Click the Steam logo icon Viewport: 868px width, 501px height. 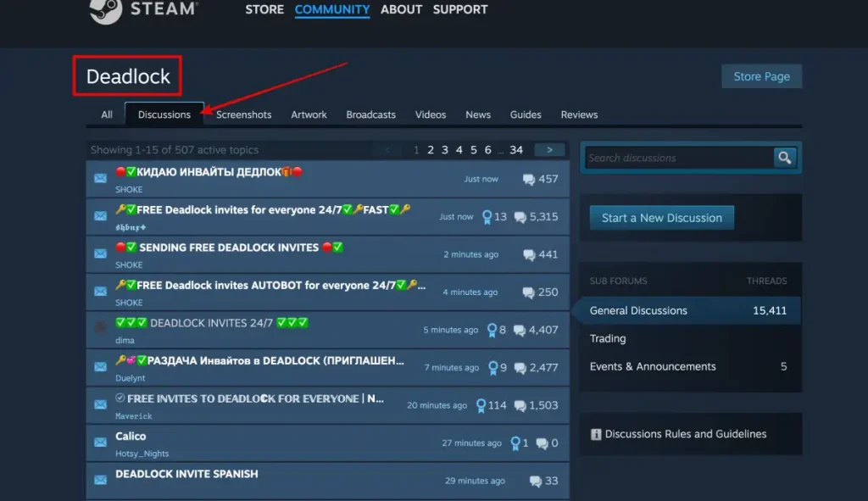(106, 10)
